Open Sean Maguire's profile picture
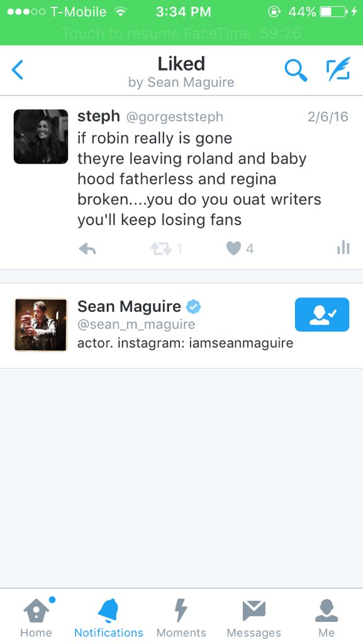Image resolution: width=363 pixels, height=644 pixels. point(41,325)
